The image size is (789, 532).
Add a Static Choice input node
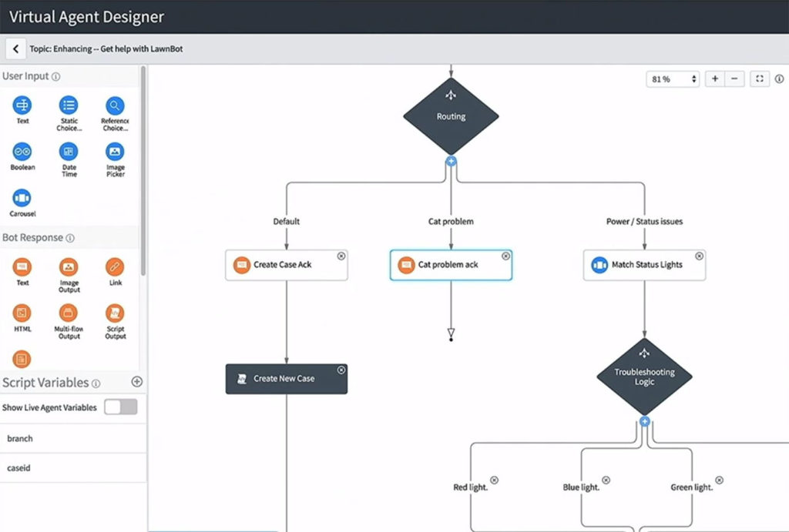point(68,106)
